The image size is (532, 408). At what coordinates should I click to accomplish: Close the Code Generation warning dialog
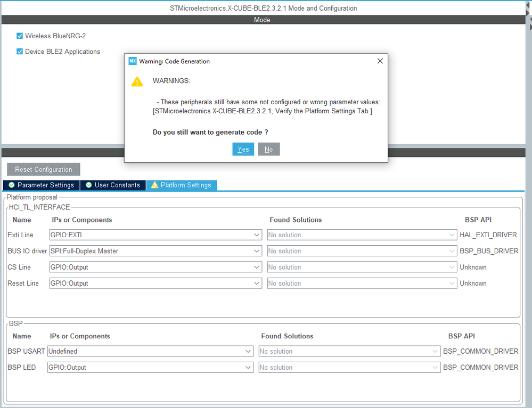coord(380,61)
